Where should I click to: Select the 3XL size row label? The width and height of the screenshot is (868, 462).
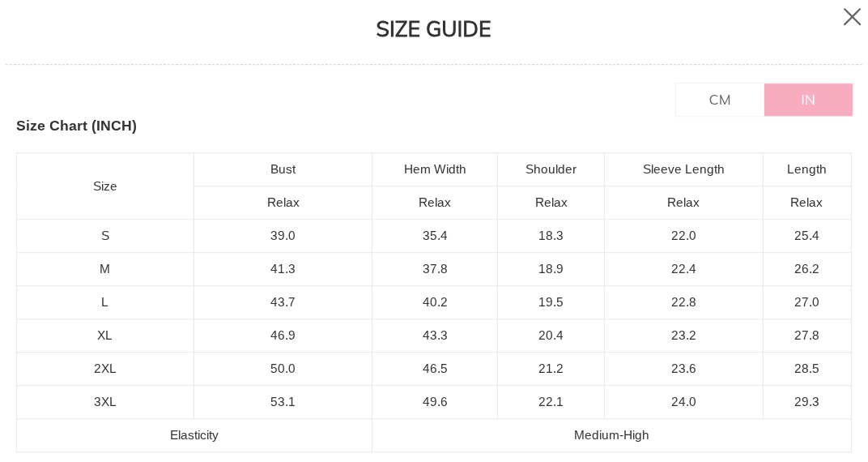coord(105,402)
